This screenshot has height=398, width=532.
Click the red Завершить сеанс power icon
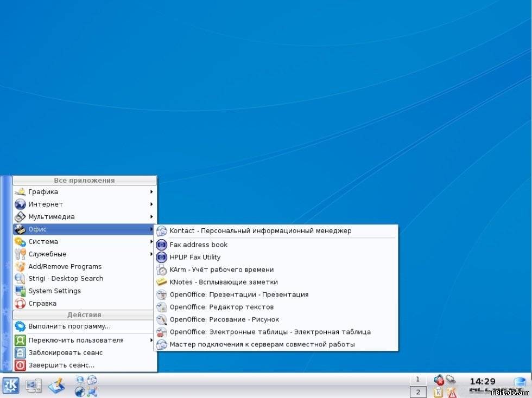click(20, 365)
